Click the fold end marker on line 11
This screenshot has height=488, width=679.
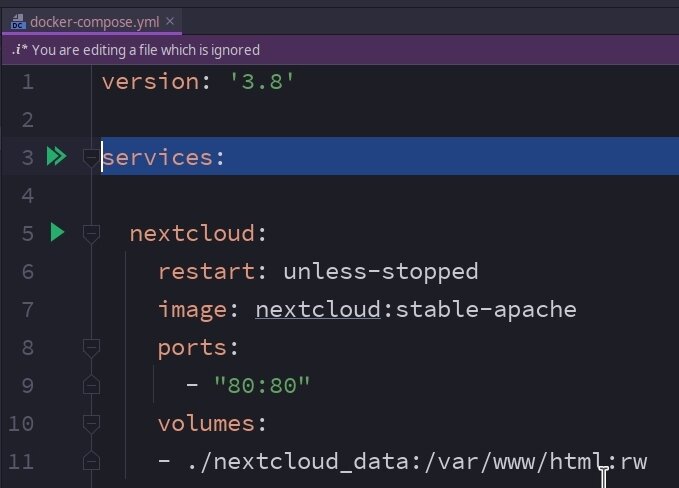tap(91, 461)
